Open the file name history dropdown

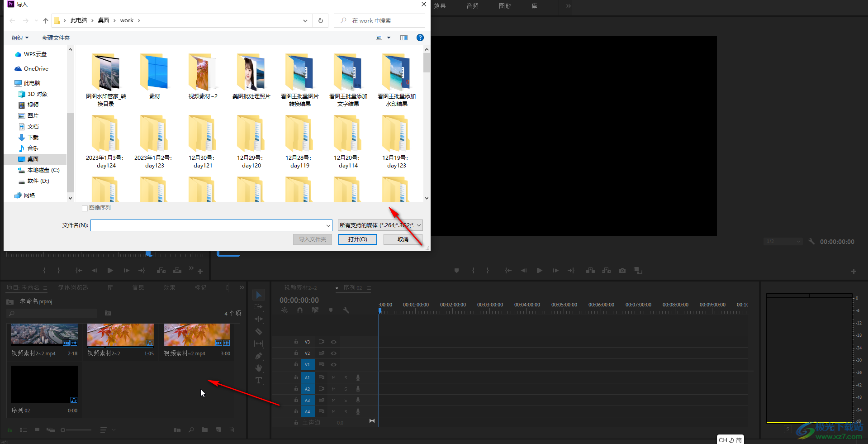(x=328, y=225)
